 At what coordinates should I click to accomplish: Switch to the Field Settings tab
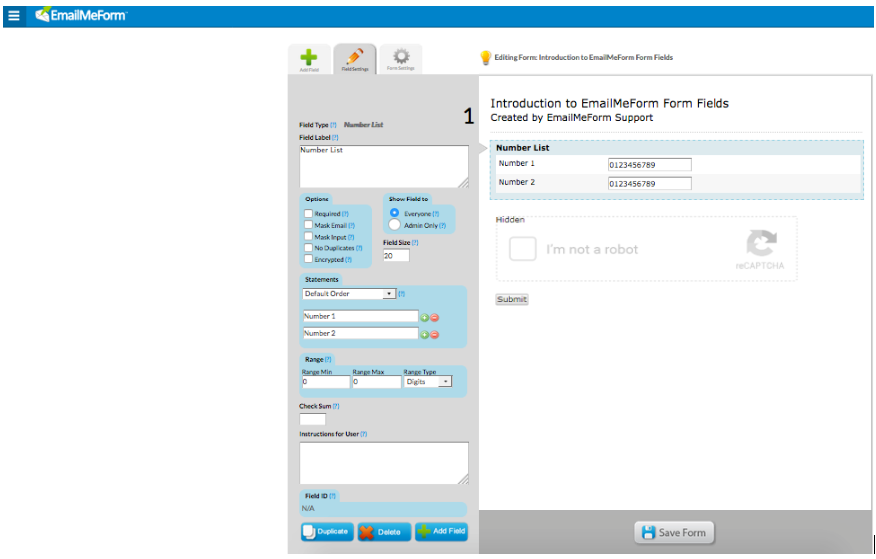click(355, 59)
